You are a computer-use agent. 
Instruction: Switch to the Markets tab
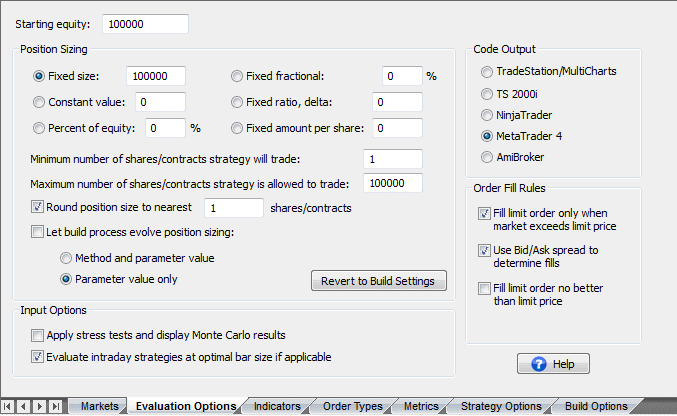(99, 406)
